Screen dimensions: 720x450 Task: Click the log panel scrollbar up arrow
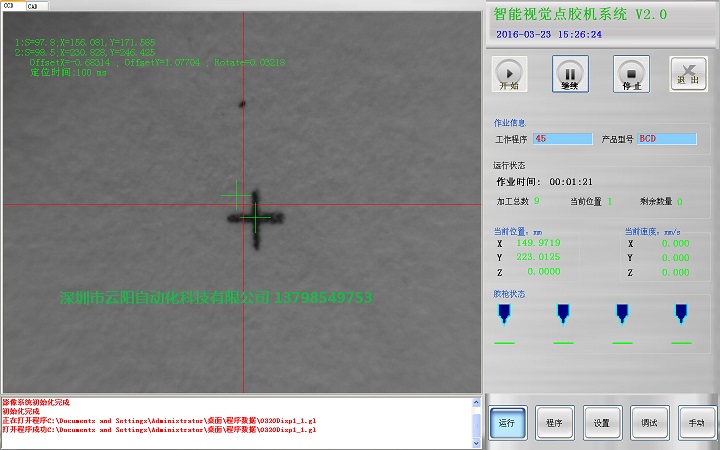475,402
